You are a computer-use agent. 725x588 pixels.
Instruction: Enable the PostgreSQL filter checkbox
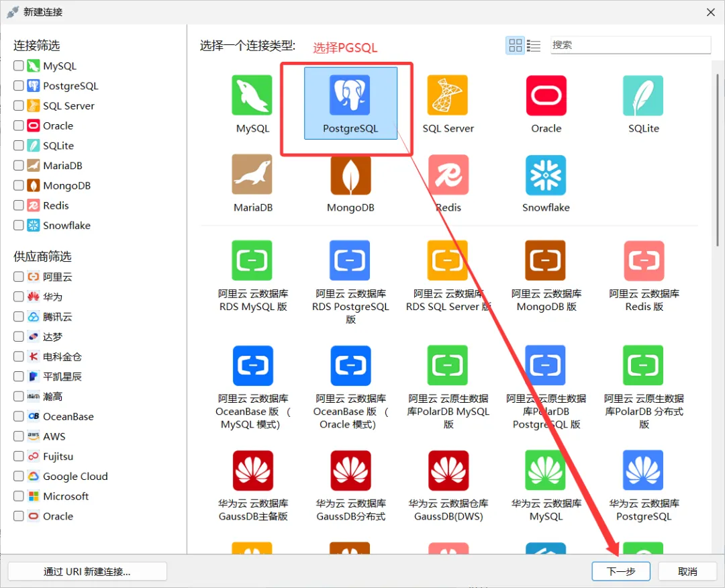[19, 85]
